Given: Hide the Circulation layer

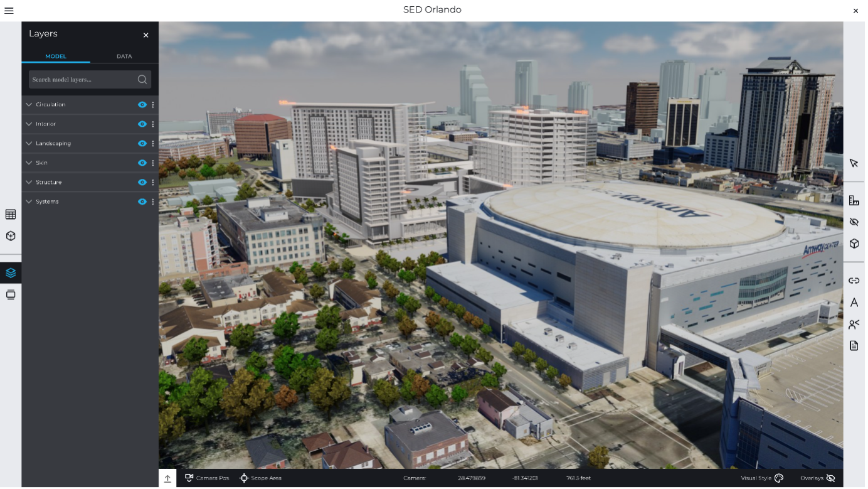Looking at the screenshot, I should [142, 105].
